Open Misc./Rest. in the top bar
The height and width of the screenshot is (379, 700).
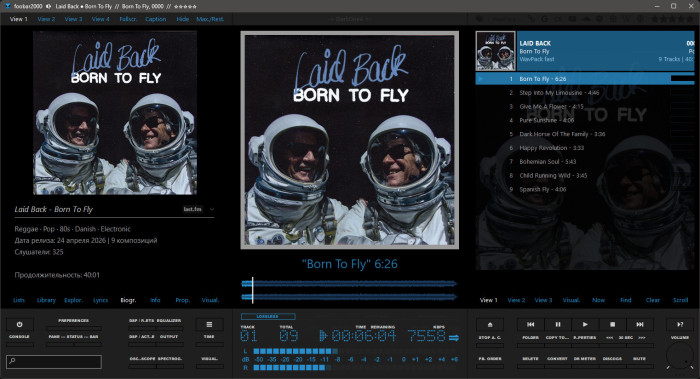point(210,19)
